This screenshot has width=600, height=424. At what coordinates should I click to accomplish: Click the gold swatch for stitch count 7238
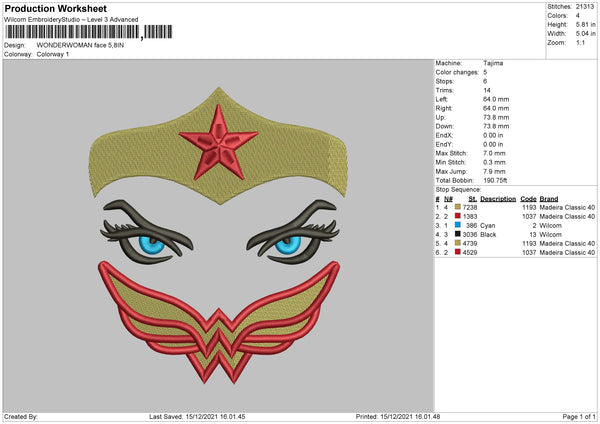(x=458, y=207)
